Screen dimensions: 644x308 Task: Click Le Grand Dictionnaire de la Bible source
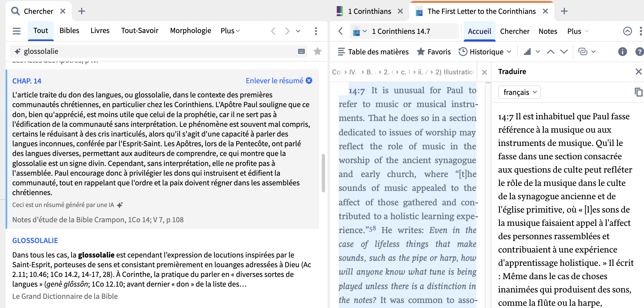(x=65, y=296)
